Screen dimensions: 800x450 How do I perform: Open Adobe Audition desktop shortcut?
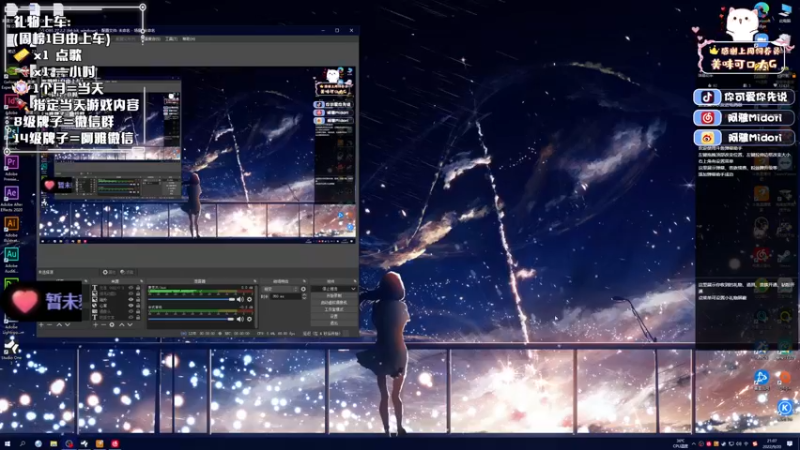(11, 258)
